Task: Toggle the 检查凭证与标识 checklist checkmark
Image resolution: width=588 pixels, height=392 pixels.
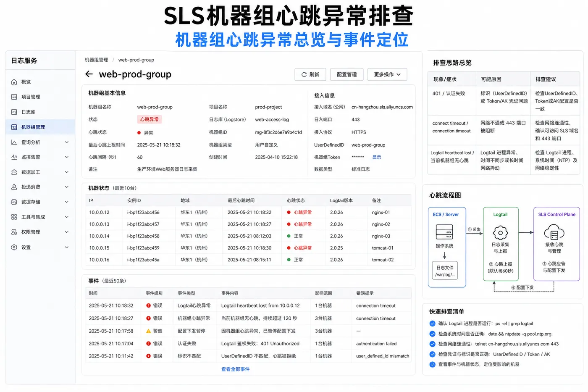Action: coord(432,354)
